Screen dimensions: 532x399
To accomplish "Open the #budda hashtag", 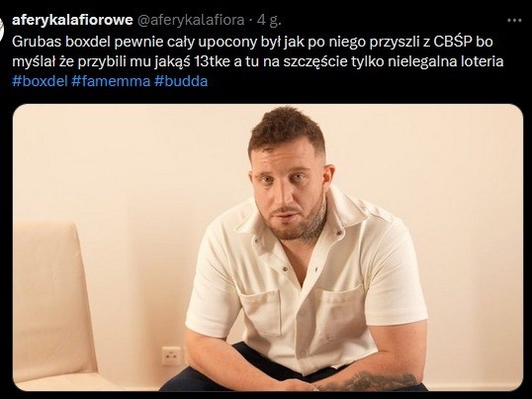I will click(181, 81).
